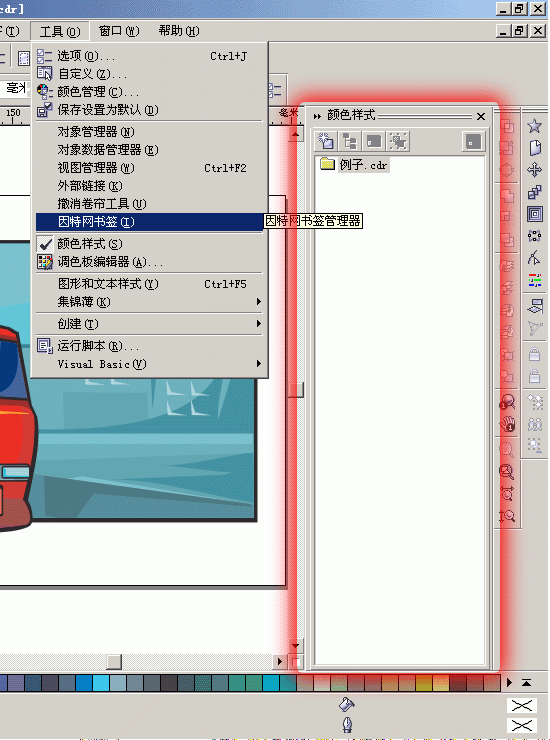Viewport: 550px width, 740px height.
Task: Choose 自定义 (Z)... menu entry
Action: [x=149, y=74]
